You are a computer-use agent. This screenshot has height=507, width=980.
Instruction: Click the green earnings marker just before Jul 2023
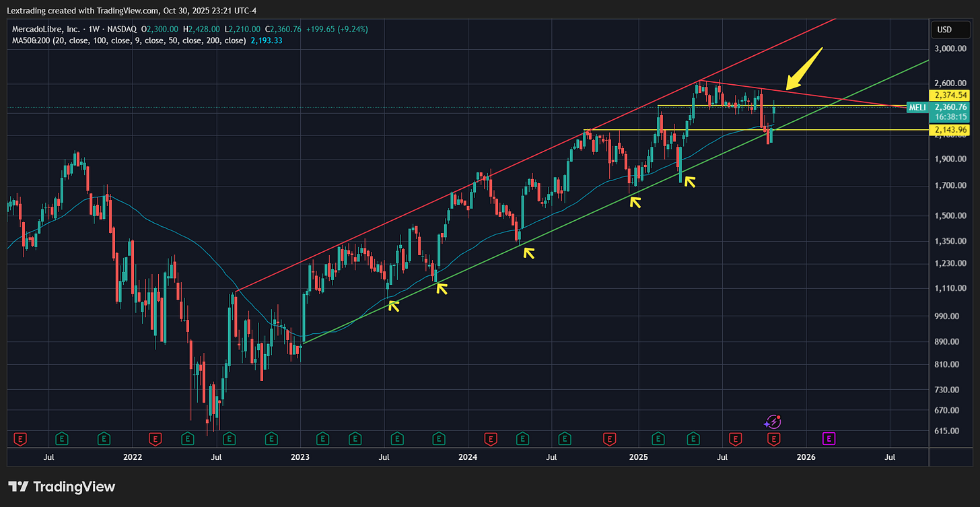[355, 439]
